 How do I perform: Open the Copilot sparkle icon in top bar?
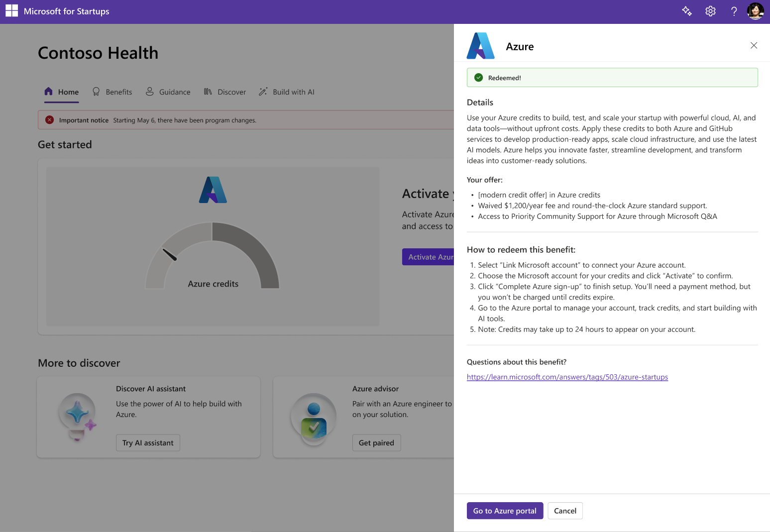687,10
